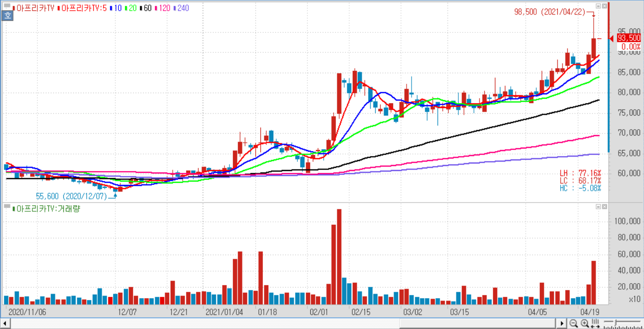The width and height of the screenshot is (644, 329).
Task: Click the 12/21 date axis label
Action: coord(179,312)
